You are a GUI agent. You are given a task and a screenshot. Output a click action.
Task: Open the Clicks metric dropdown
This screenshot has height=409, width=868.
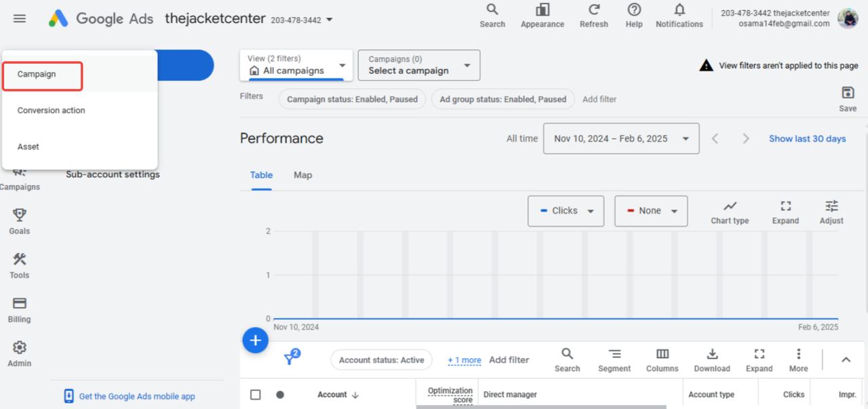566,211
